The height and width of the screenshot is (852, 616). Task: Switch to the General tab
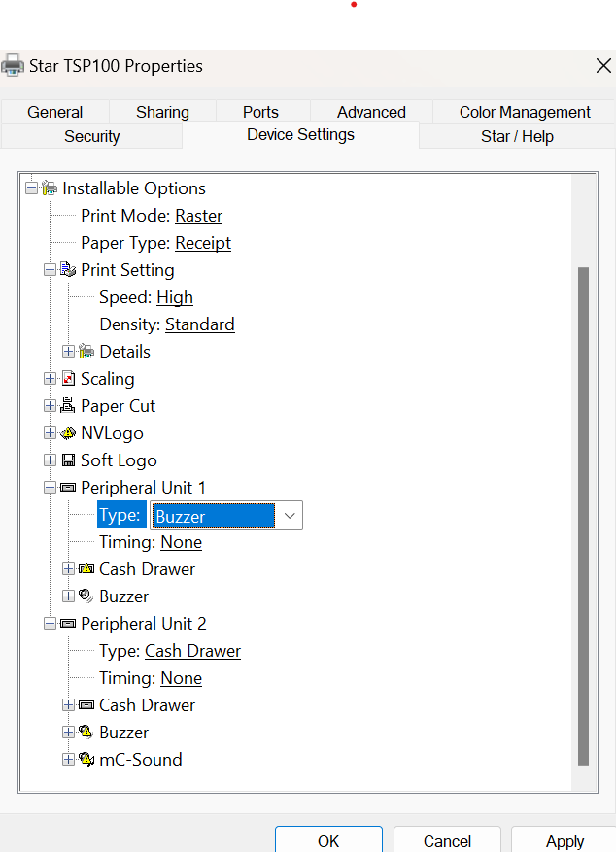(x=54, y=112)
